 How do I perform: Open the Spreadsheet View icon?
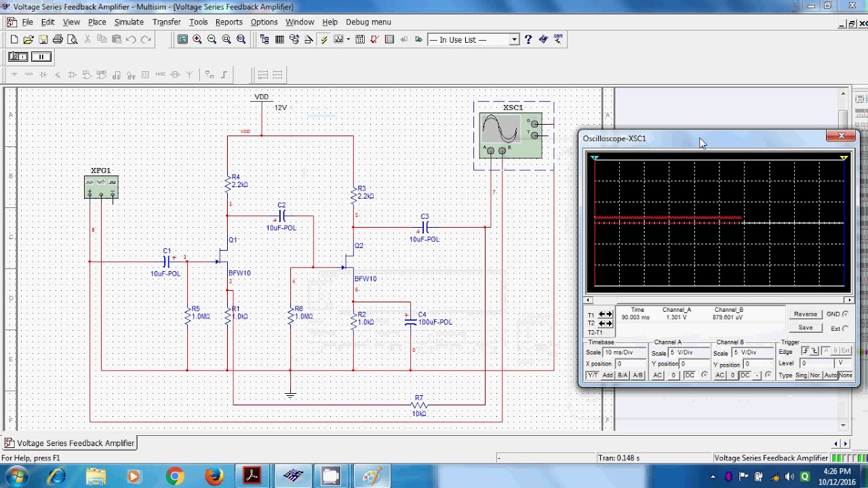[x=279, y=40]
